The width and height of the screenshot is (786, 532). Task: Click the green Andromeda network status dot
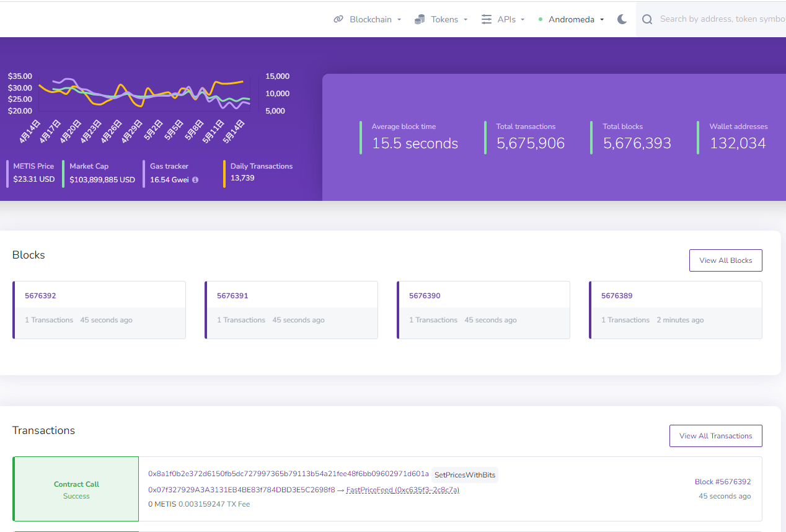(x=541, y=20)
